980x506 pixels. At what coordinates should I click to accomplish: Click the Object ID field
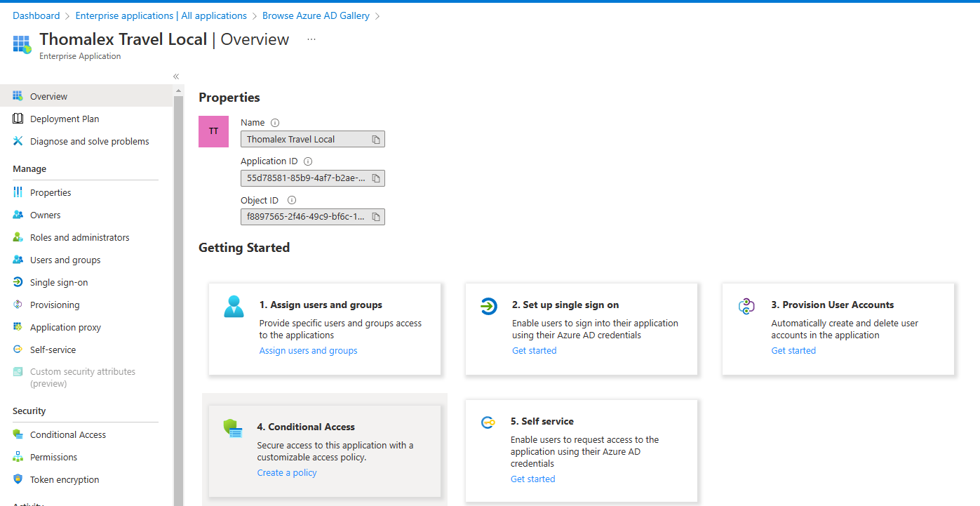(313, 216)
